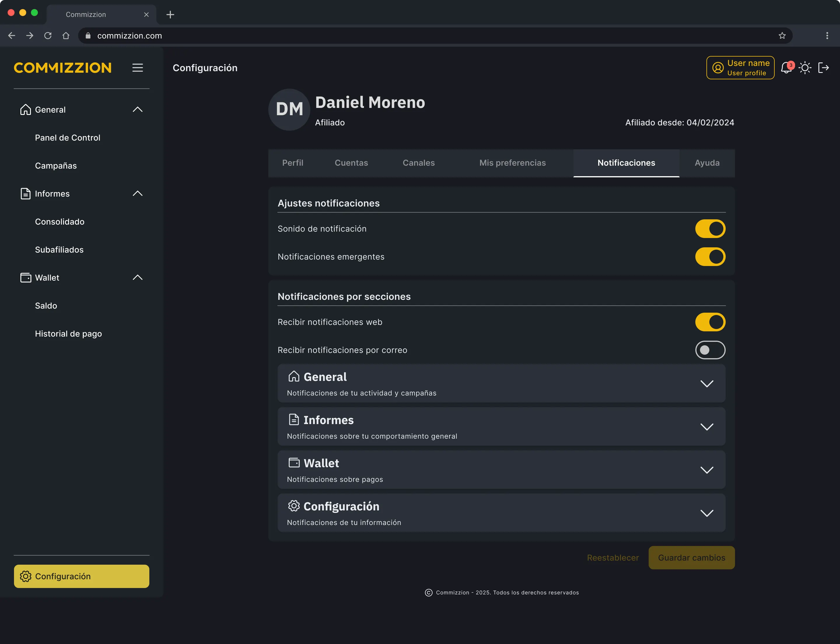
Task: Switch theme with the sun icon
Action: tap(805, 68)
